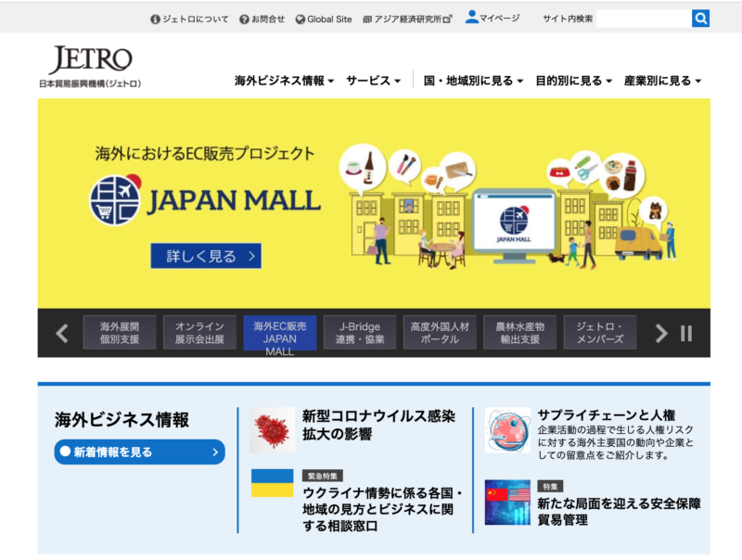Pause the banner carousel

686,333
